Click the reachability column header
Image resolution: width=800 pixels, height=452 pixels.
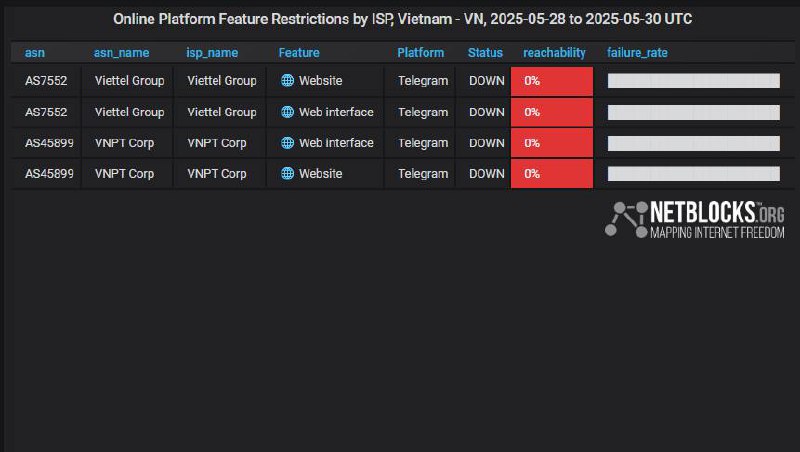pyautogui.click(x=554, y=53)
